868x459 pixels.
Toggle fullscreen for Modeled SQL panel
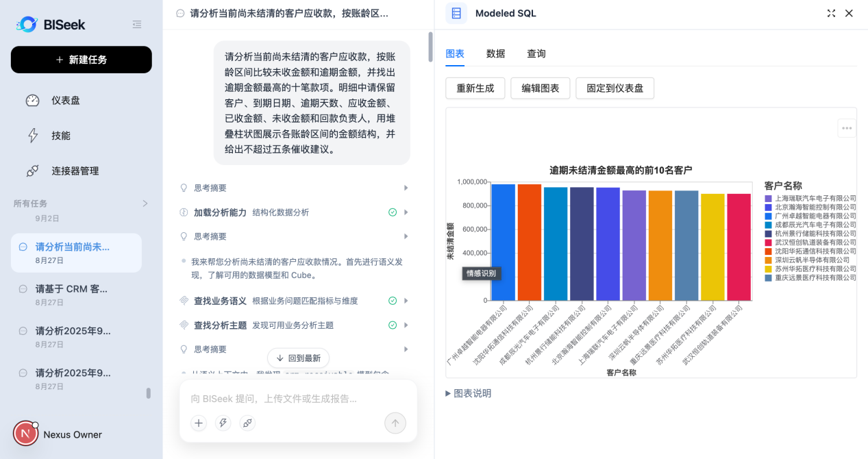tap(831, 13)
